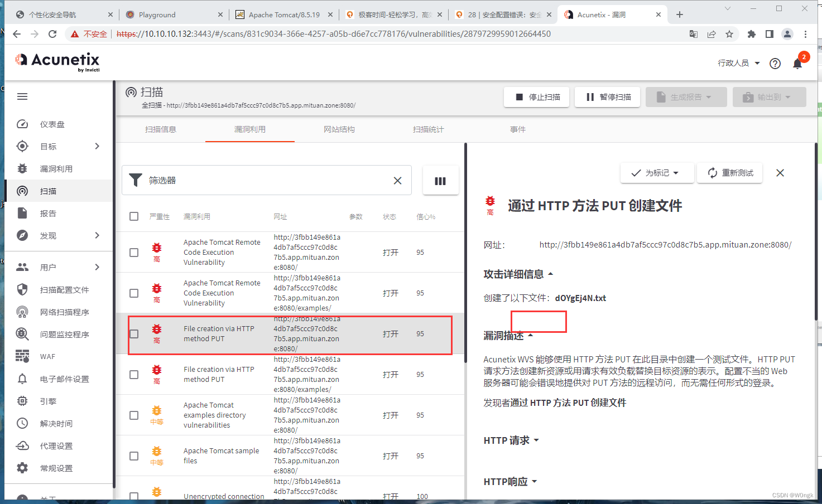Open the 用户 users icon
Image resolution: width=822 pixels, height=504 pixels.
(x=22, y=267)
